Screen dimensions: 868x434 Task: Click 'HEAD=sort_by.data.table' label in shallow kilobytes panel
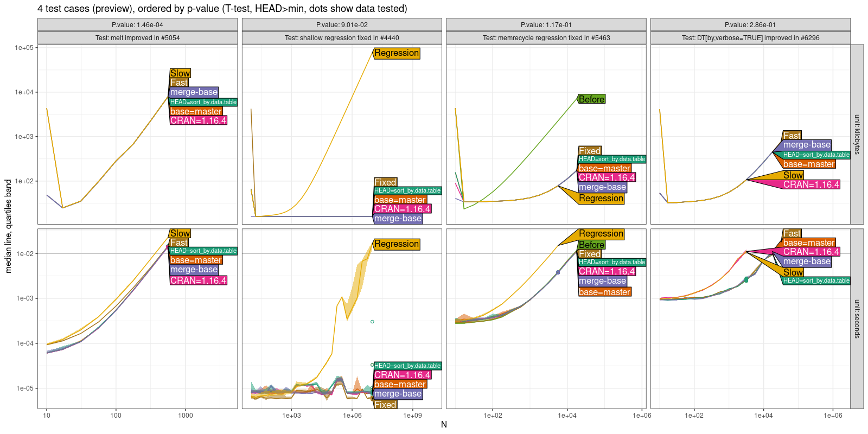click(x=407, y=191)
